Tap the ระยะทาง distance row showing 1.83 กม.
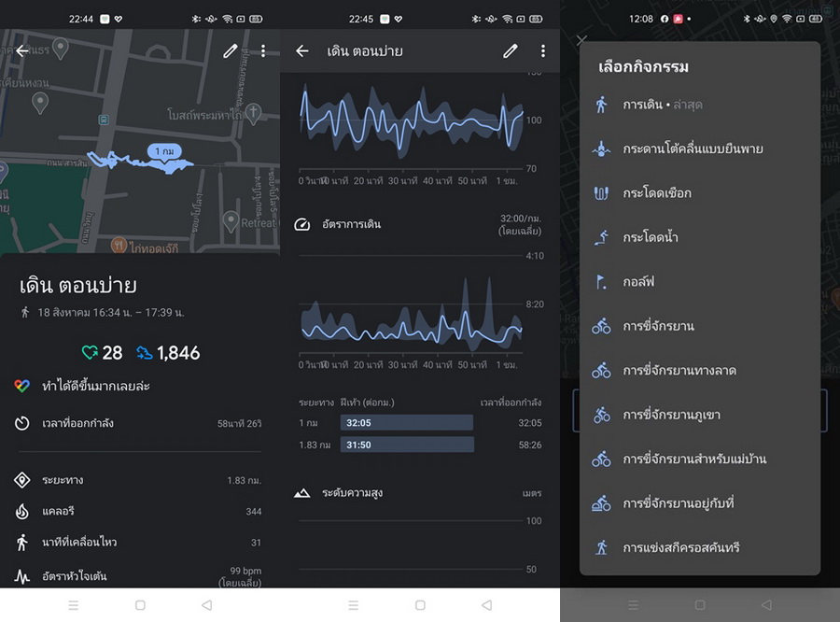 tap(140, 480)
